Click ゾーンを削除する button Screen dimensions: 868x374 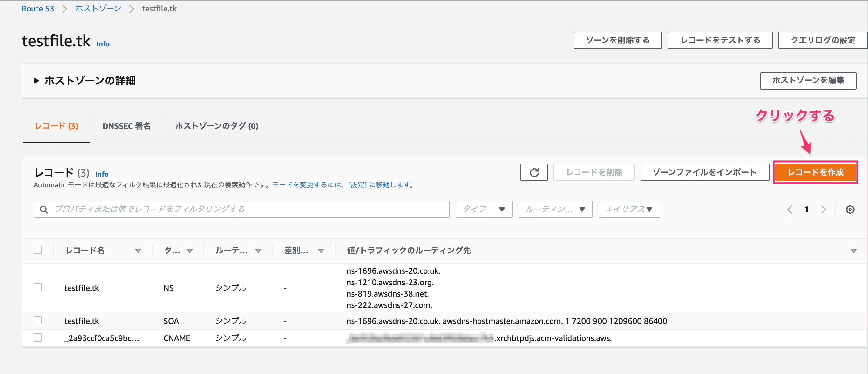(x=618, y=40)
